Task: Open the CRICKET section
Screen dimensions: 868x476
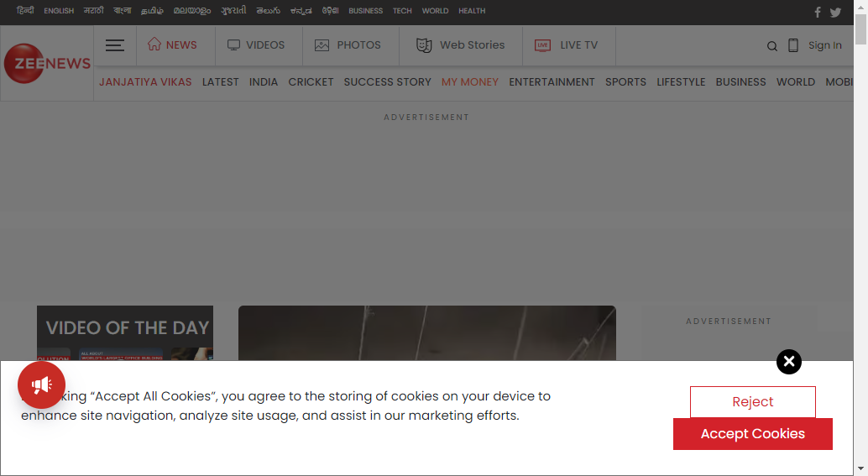Action: (x=311, y=82)
